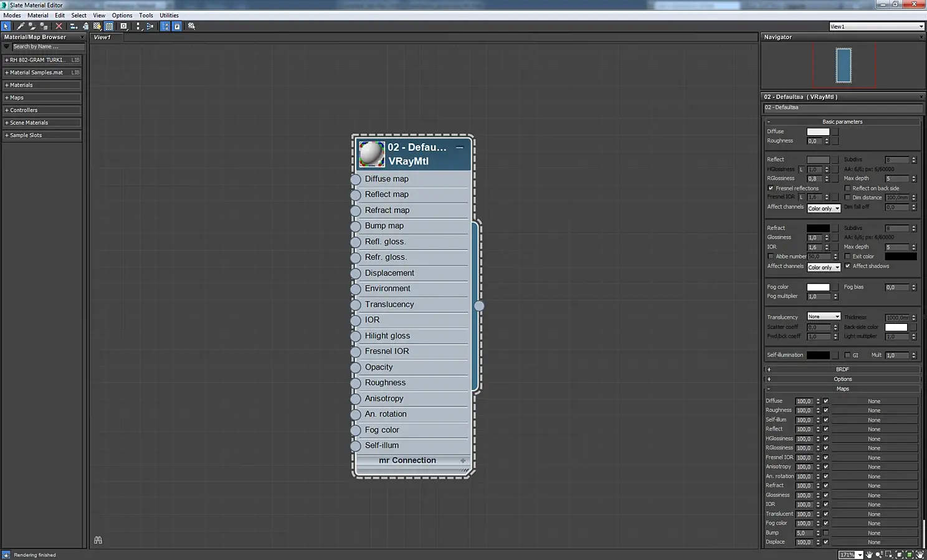Toggle the Diffuse map enable checkbox
This screenshot has width=927, height=560.
825,401
